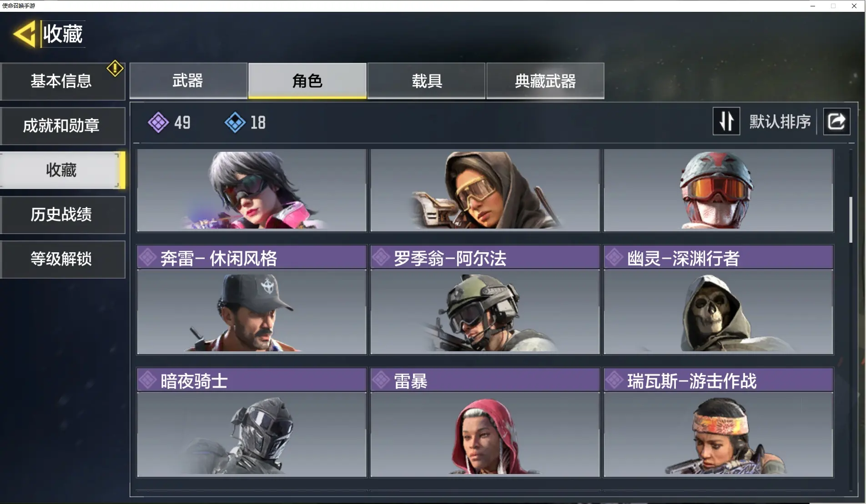Select the 幽灵-深渊行者 skull character card
866x504 pixels.
[x=718, y=300]
